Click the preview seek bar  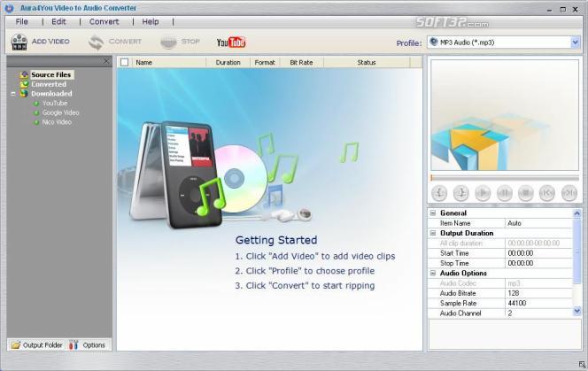point(505,178)
